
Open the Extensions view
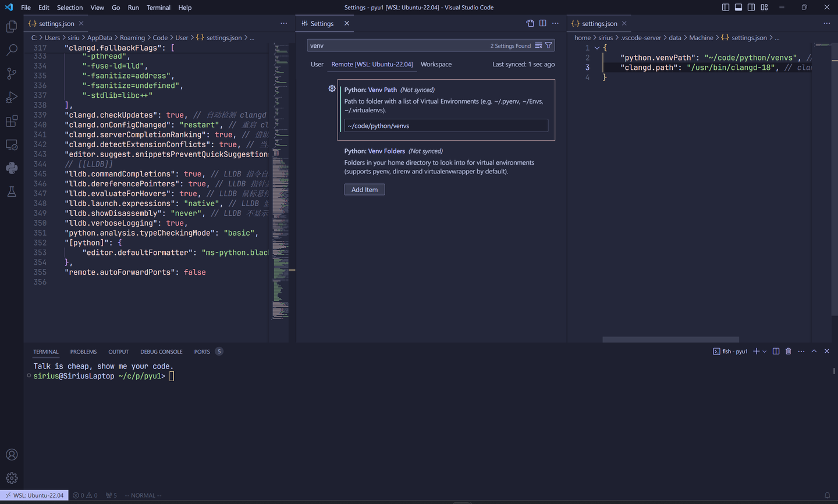point(12,120)
